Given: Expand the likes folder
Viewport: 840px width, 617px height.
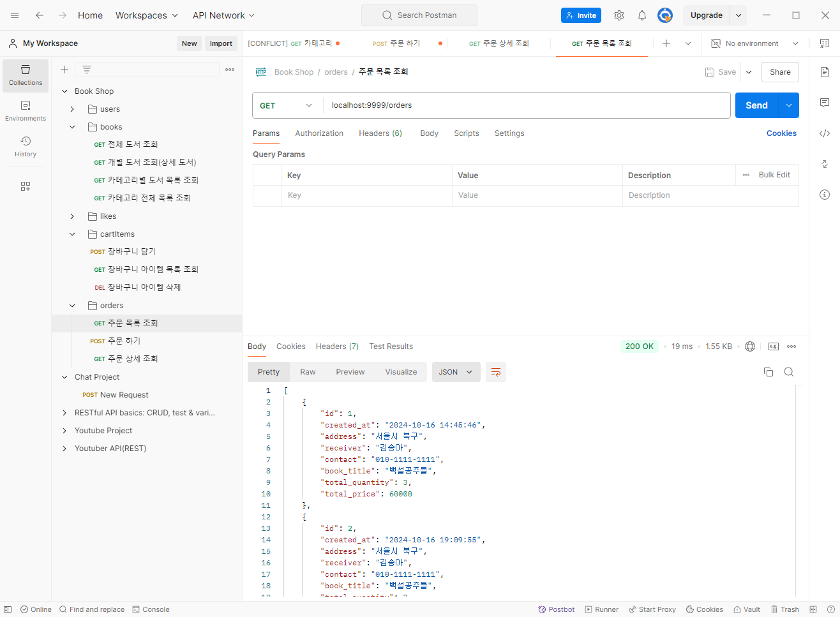Looking at the screenshot, I should pos(72,216).
